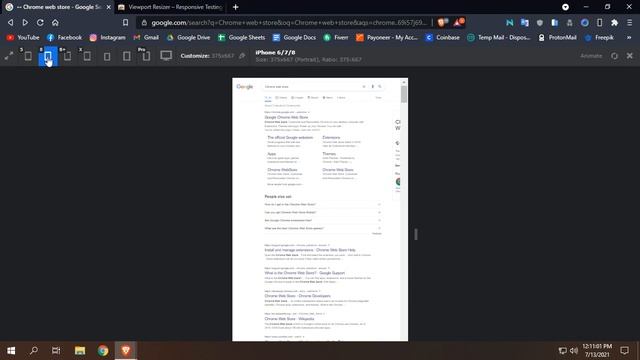The image size is (640, 360).
Task: Open the Extensions puzzle menu
Action: tap(614, 23)
